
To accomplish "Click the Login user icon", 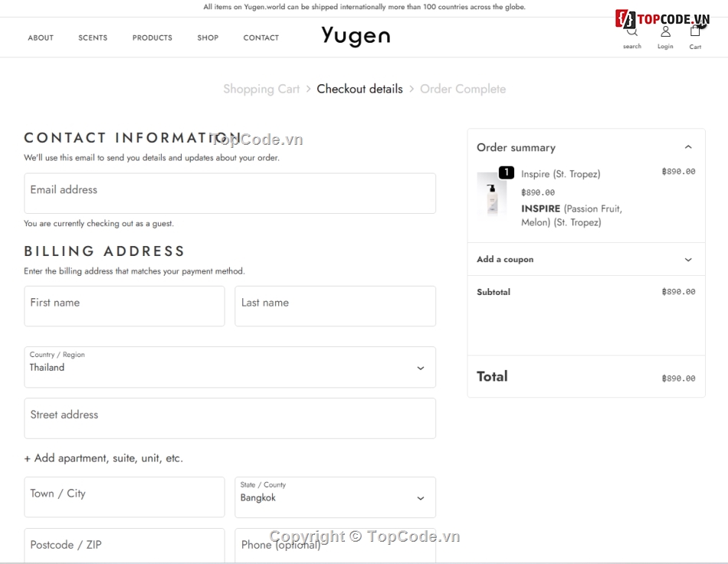I will coord(665,31).
